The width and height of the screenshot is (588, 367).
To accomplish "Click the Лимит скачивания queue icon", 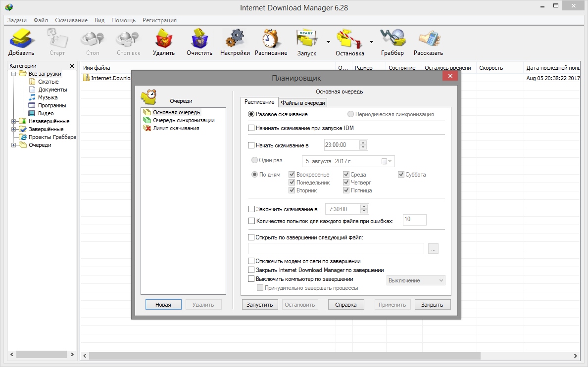I will [x=147, y=128].
